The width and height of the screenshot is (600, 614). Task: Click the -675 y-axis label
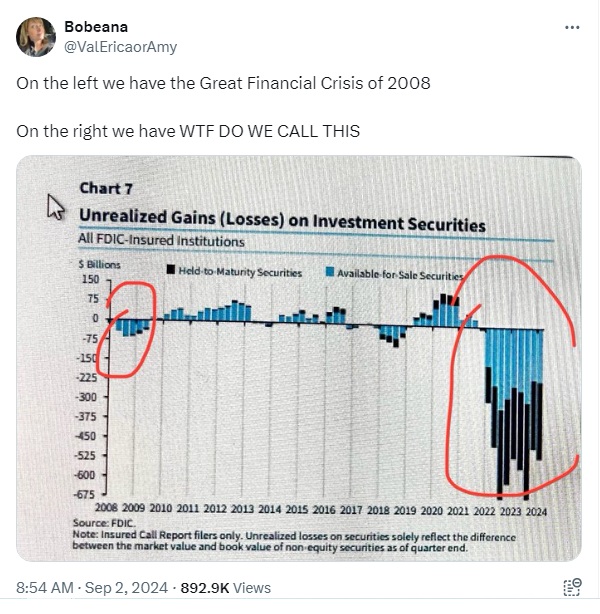tap(85, 494)
